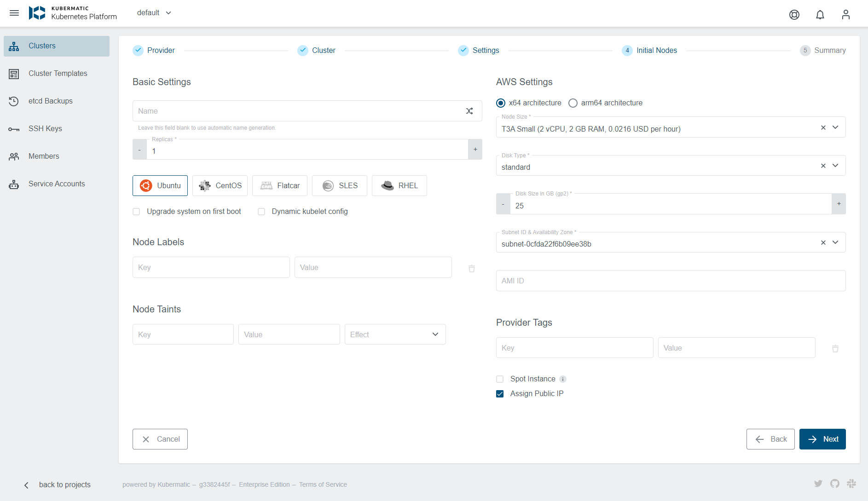Open the Disk Type dropdown

click(834, 166)
